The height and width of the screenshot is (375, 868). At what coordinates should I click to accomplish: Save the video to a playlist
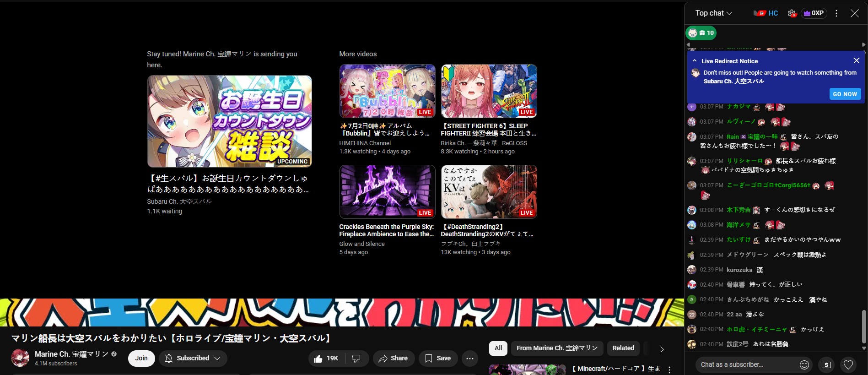[438, 359]
